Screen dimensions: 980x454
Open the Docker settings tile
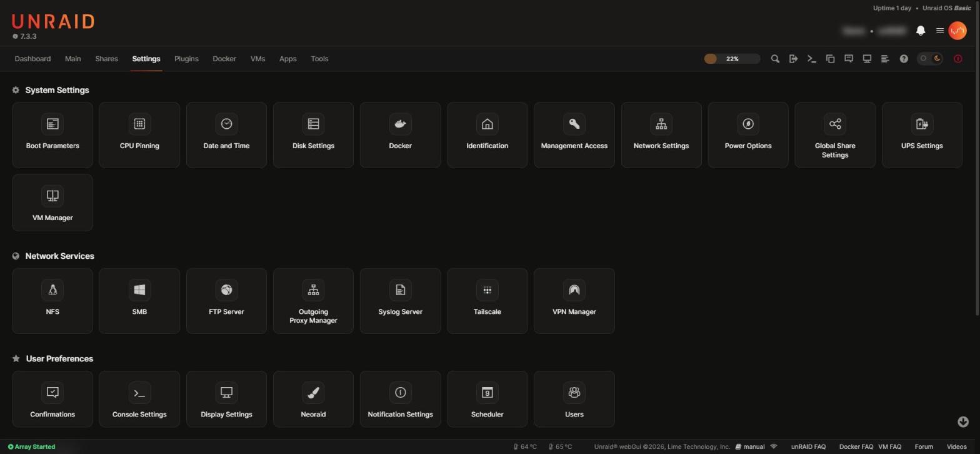[x=400, y=135]
